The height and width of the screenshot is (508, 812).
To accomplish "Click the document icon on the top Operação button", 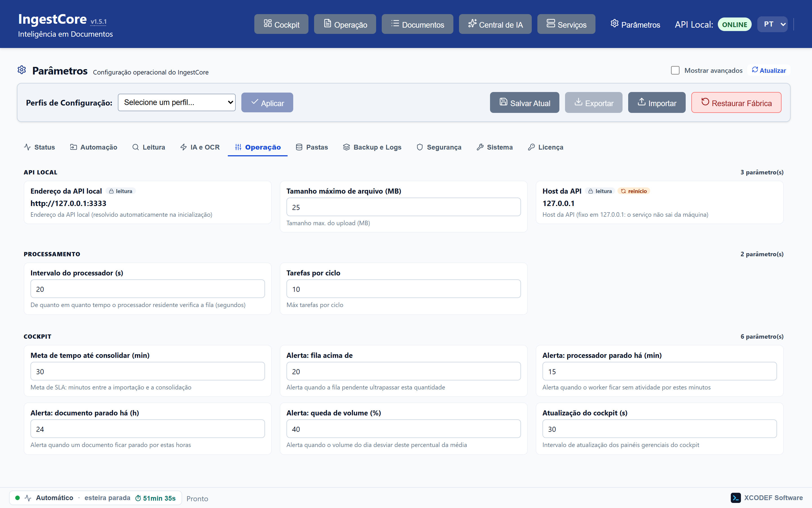I will tap(327, 23).
